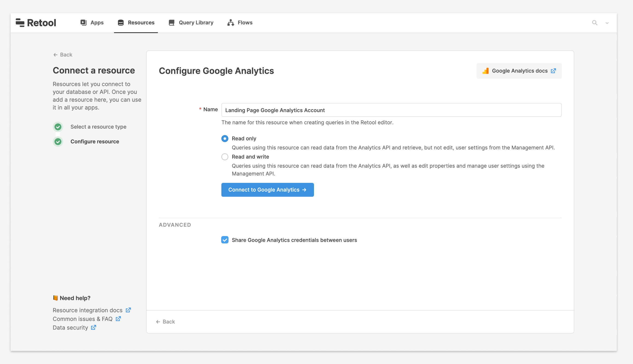
Task: Click the Back button in the panel footer
Action: [165, 322]
